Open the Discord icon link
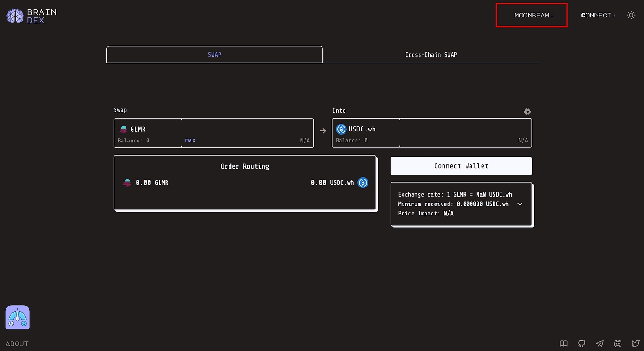Image resolution: width=644 pixels, height=351 pixels. tap(617, 344)
